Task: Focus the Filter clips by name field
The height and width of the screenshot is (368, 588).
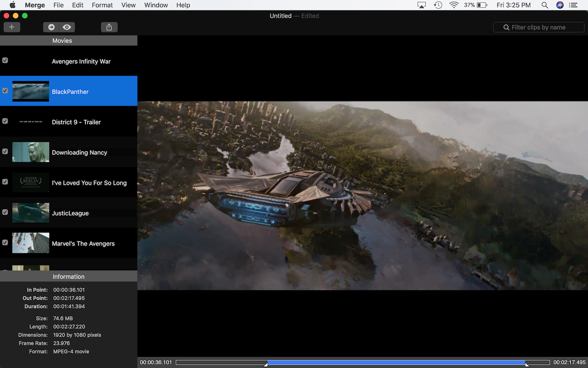Action: [x=539, y=27]
